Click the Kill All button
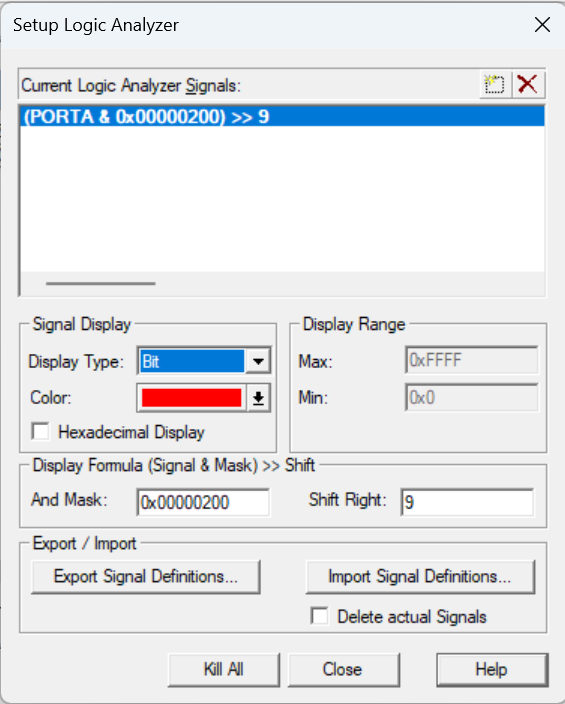The width and height of the screenshot is (565, 704). pos(224,669)
